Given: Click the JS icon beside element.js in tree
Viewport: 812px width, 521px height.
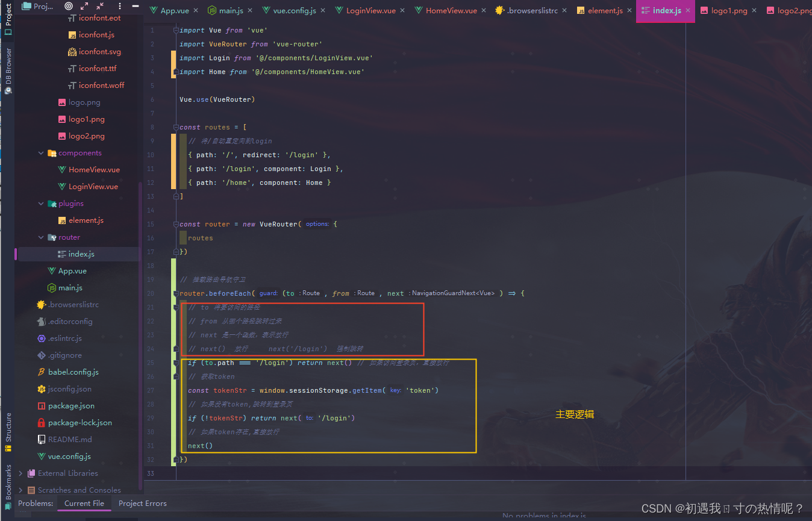Looking at the screenshot, I should click(62, 220).
